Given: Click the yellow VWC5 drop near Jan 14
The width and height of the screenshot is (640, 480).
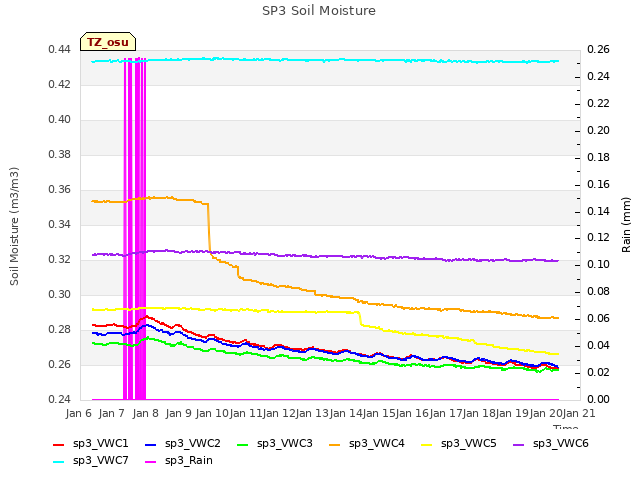Looking at the screenshot, I should tap(360, 318).
